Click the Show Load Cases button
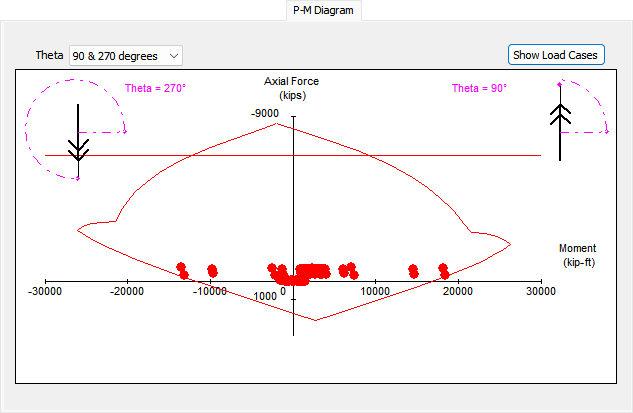This screenshot has height=413, width=633. (x=557, y=55)
